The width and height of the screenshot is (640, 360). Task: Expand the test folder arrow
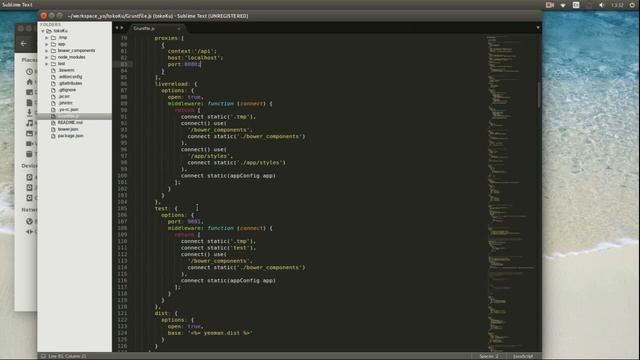[47, 64]
